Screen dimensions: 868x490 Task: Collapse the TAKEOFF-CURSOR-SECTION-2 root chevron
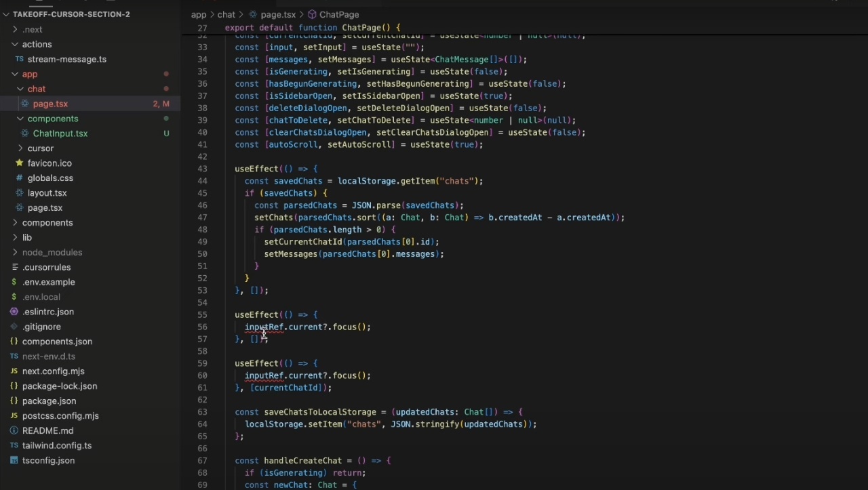click(5, 14)
